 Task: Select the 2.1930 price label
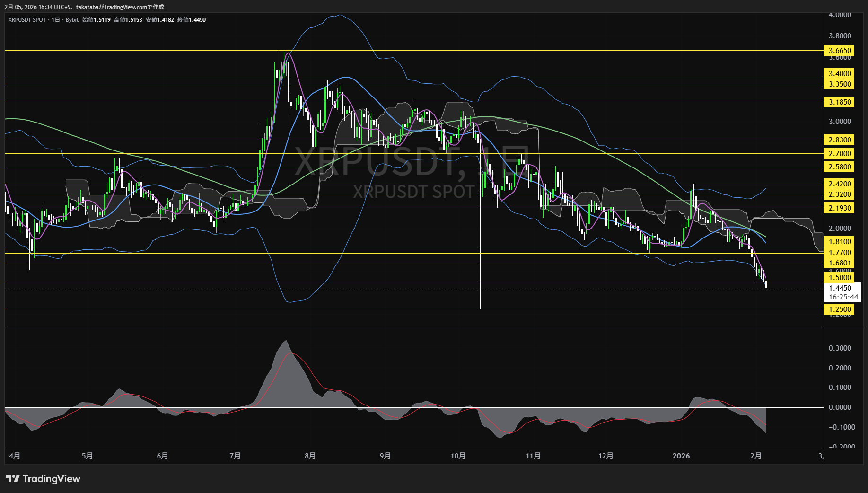click(840, 208)
